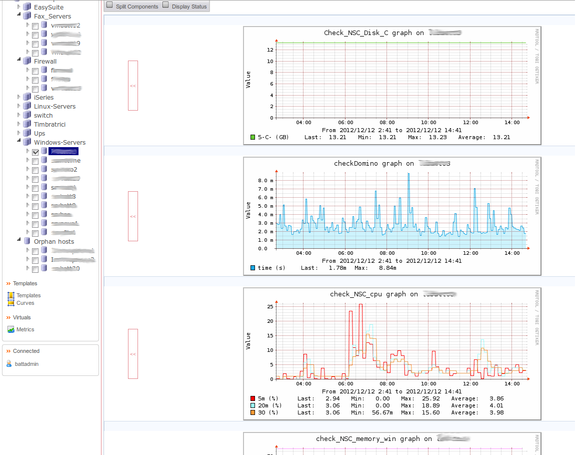The height and width of the screenshot is (455, 577).
Task: Click the << box beside check_NSC_cpu graph
Action: coord(133,354)
